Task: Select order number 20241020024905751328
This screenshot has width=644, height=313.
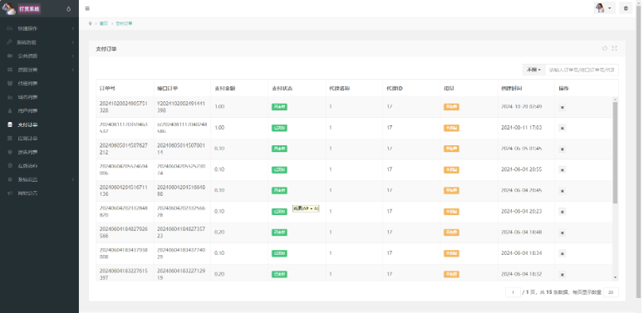Action: pyautogui.click(x=123, y=107)
